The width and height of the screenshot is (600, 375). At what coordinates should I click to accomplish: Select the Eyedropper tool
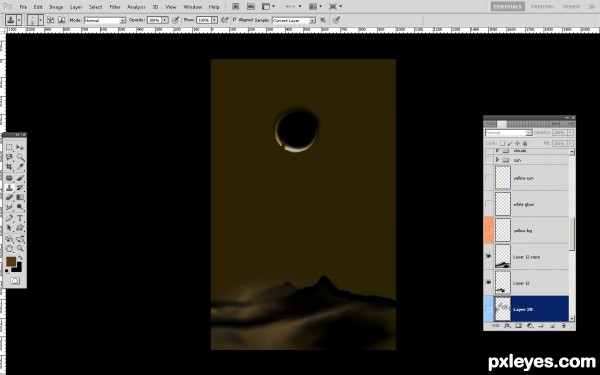pos(20,166)
